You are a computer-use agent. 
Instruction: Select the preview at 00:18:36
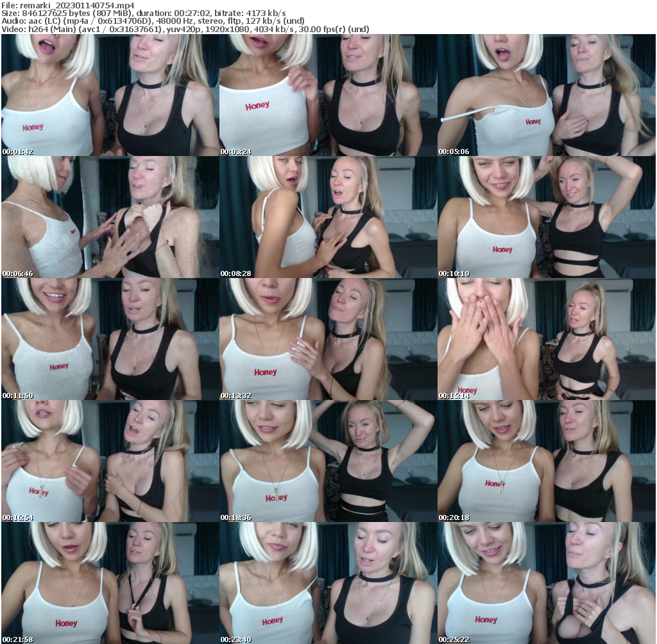[328, 459]
